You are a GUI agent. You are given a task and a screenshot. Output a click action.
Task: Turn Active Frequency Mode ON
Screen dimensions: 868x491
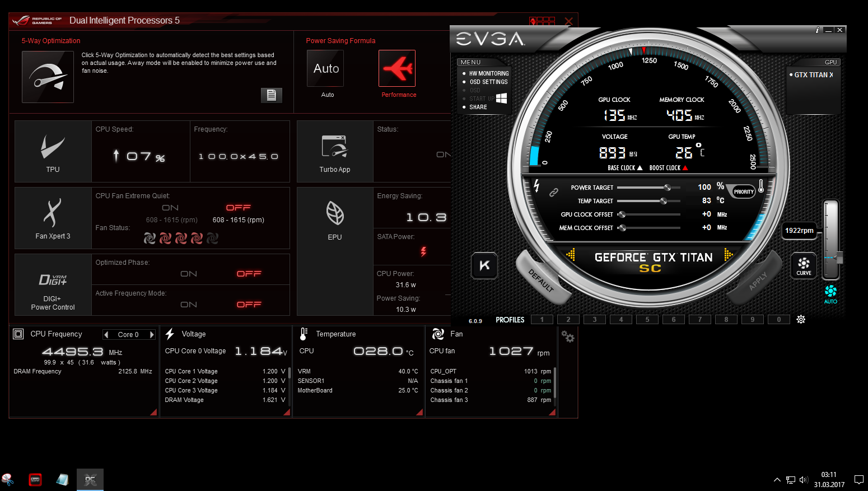[x=189, y=305]
